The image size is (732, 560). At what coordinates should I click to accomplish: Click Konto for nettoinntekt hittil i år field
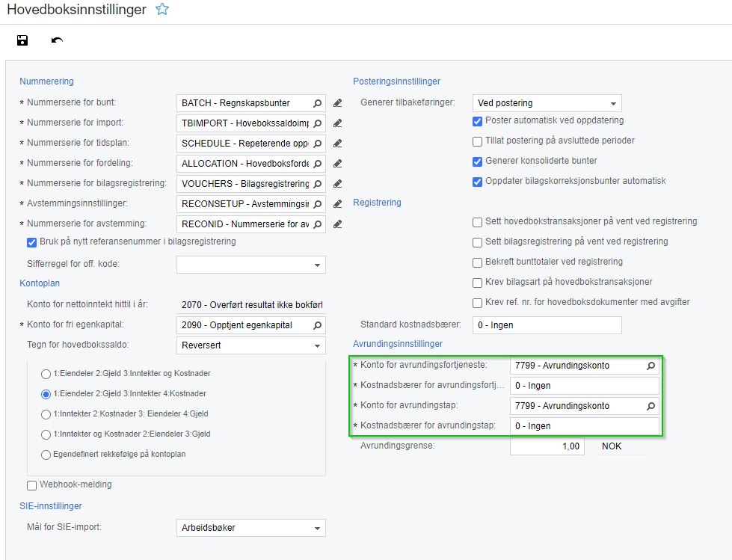point(251,305)
